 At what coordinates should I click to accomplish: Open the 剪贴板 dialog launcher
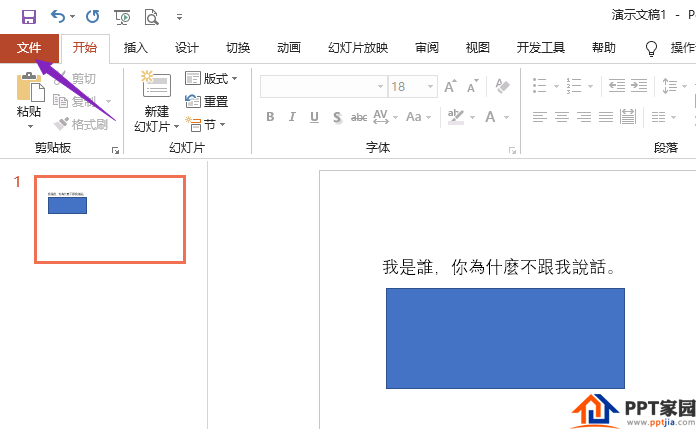click(x=115, y=151)
